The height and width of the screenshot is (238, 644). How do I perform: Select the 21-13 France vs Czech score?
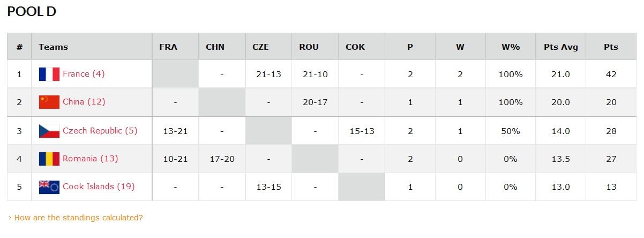pyautogui.click(x=269, y=74)
